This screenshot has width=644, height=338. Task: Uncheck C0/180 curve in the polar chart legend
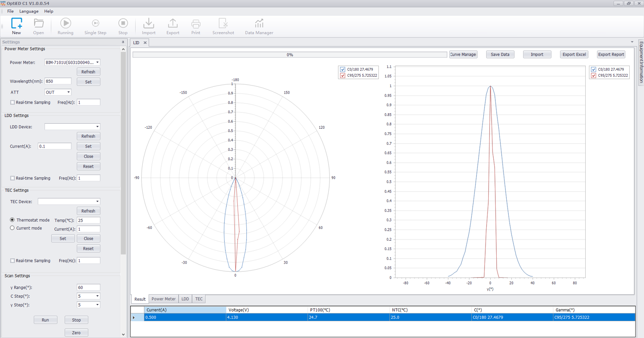(343, 70)
